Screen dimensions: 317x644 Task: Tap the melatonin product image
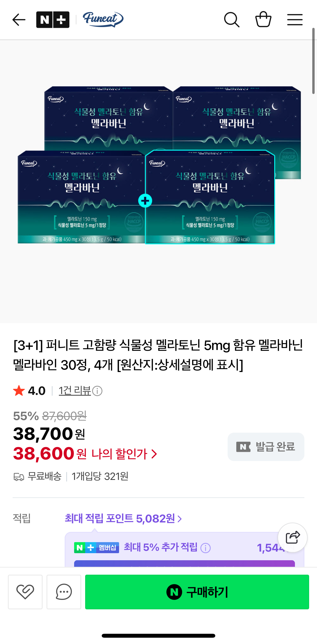[159, 165]
